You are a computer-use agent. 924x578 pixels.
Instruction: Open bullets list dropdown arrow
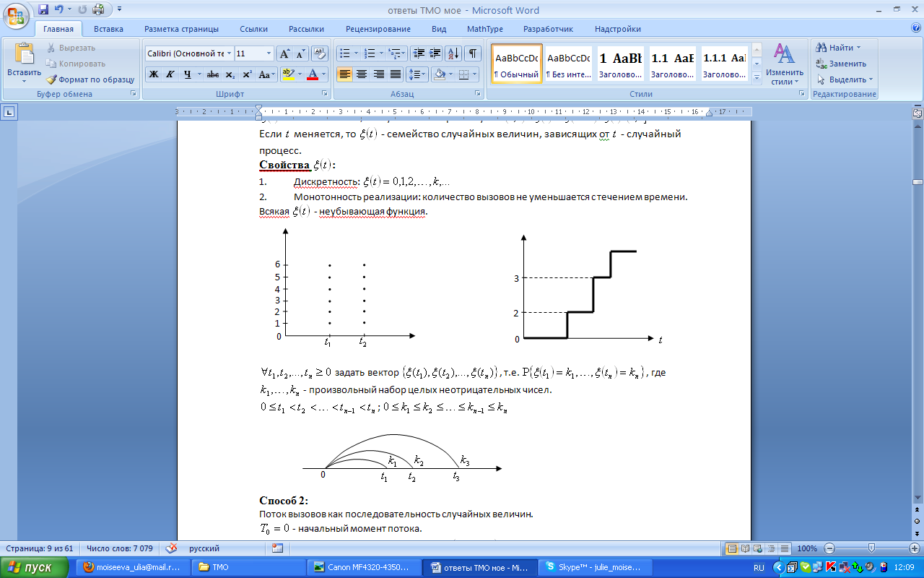coord(356,53)
